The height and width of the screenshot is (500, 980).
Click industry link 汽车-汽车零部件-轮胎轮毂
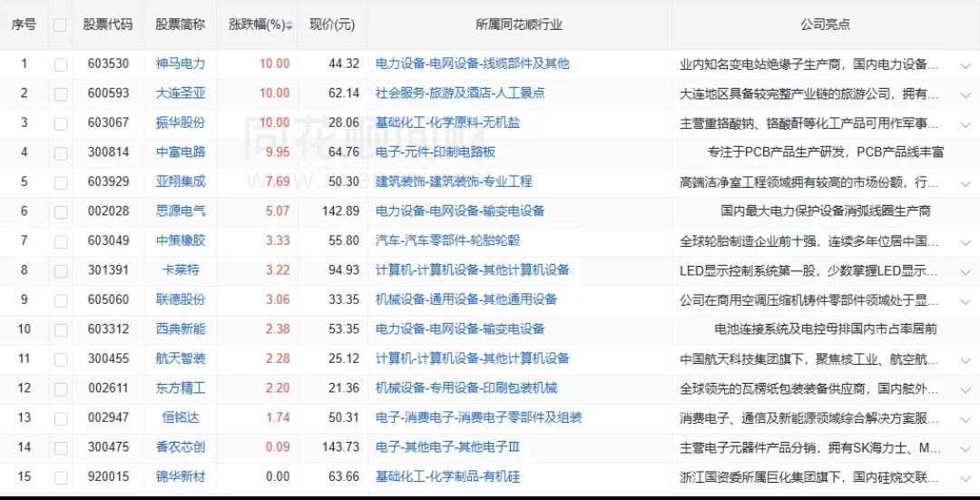coord(448,240)
